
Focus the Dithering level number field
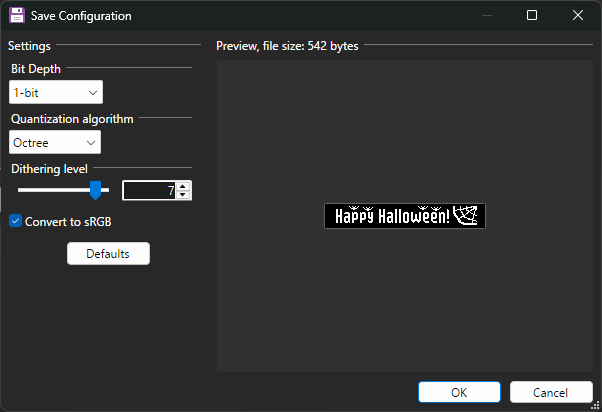pyautogui.click(x=148, y=190)
